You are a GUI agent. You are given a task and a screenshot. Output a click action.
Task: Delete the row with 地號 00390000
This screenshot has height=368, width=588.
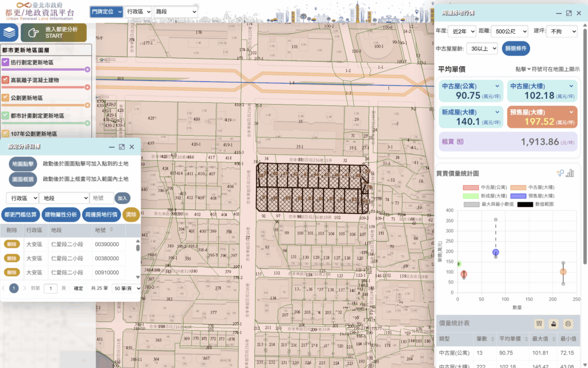(12, 244)
